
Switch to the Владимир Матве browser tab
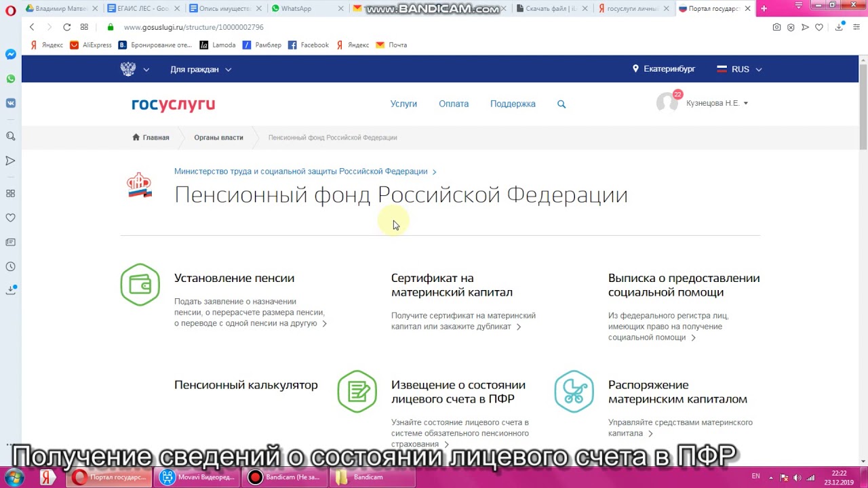(x=61, y=9)
